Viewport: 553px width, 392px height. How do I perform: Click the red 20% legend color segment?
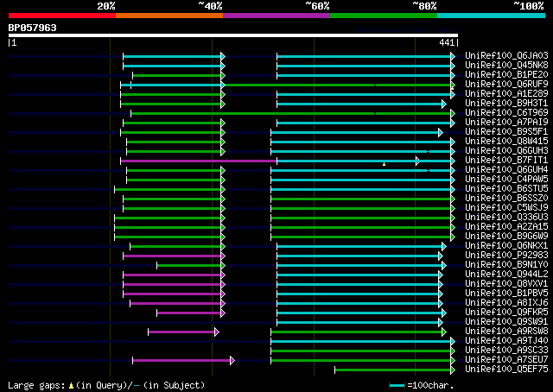(x=62, y=16)
